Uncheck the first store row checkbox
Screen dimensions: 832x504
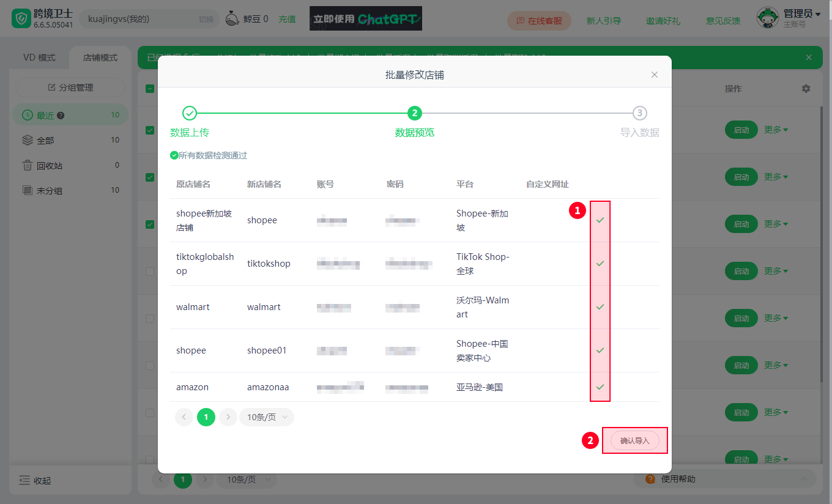(x=150, y=130)
